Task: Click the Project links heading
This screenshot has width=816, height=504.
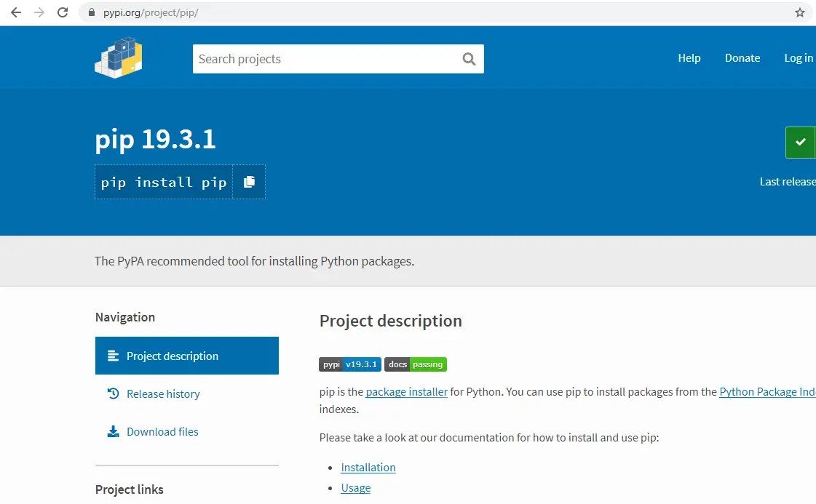Action: coord(129,489)
